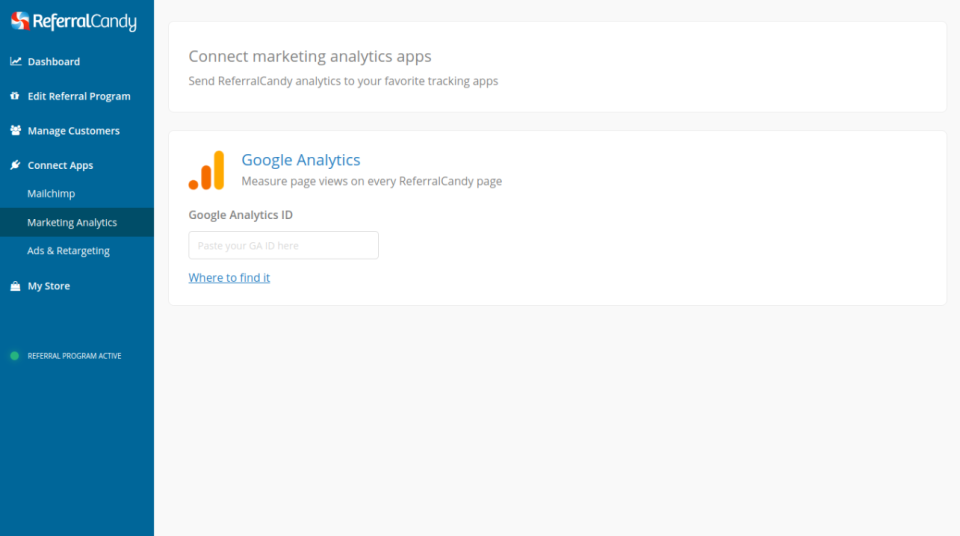
Task: Click the Google Analytics ID input field
Action: tap(283, 245)
